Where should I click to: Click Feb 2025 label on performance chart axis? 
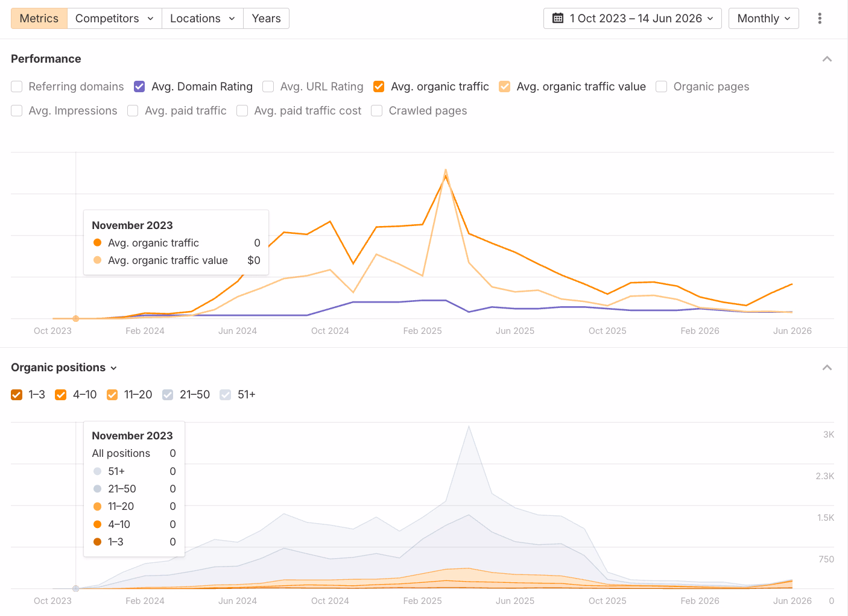[x=423, y=331]
